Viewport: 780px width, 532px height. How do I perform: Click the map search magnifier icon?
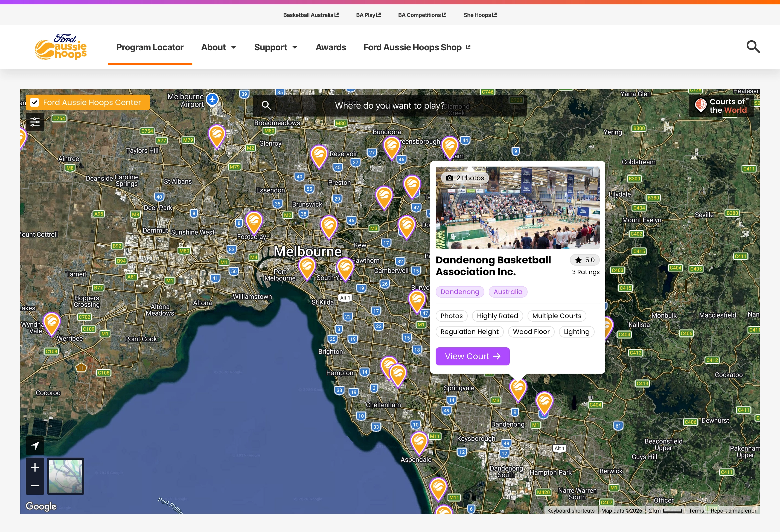pos(266,105)
